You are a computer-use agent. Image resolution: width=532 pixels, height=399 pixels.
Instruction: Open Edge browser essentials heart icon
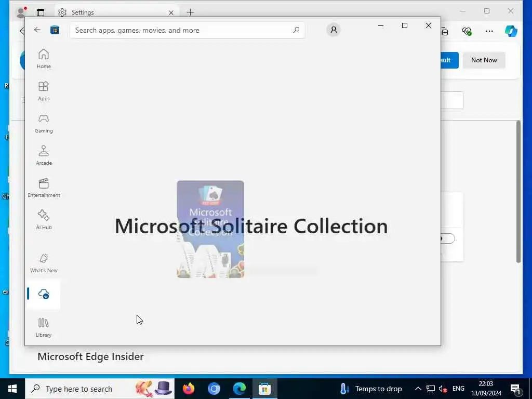[467, 31]
